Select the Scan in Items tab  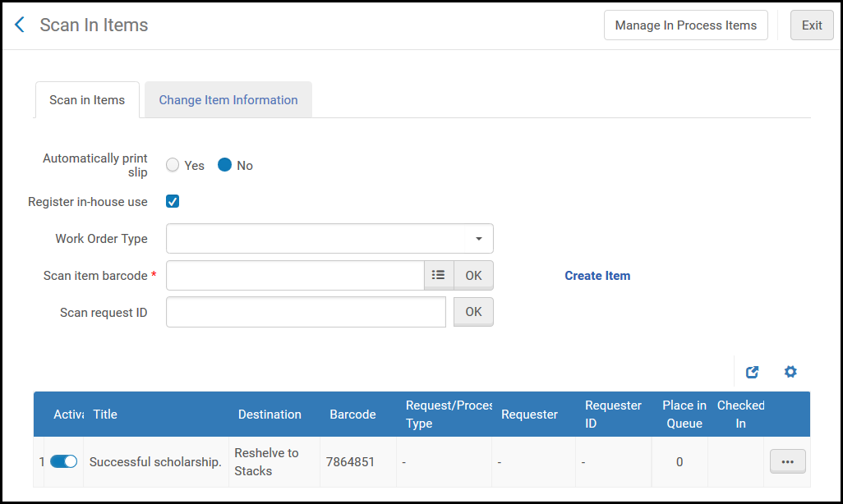click(87, 100)
